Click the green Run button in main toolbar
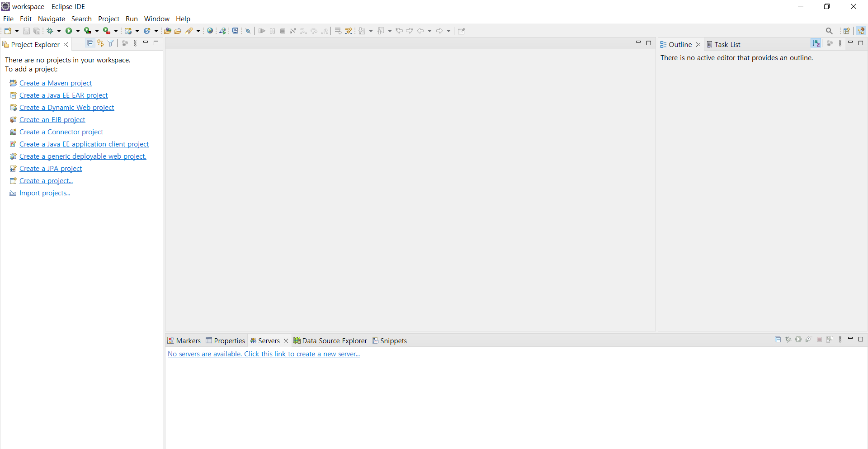This screenshot has width=868, height=449. point(69,31)
